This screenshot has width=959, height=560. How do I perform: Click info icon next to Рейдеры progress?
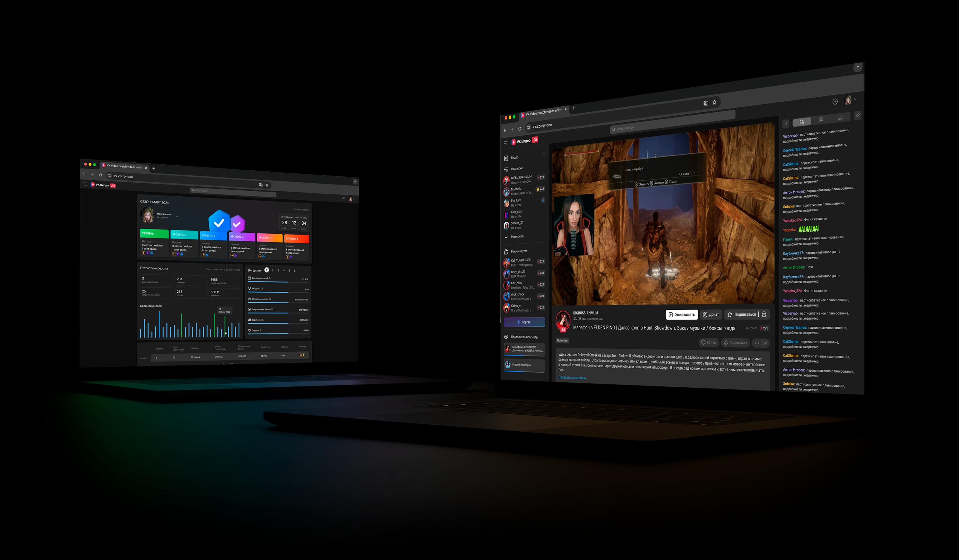[262, 289]
